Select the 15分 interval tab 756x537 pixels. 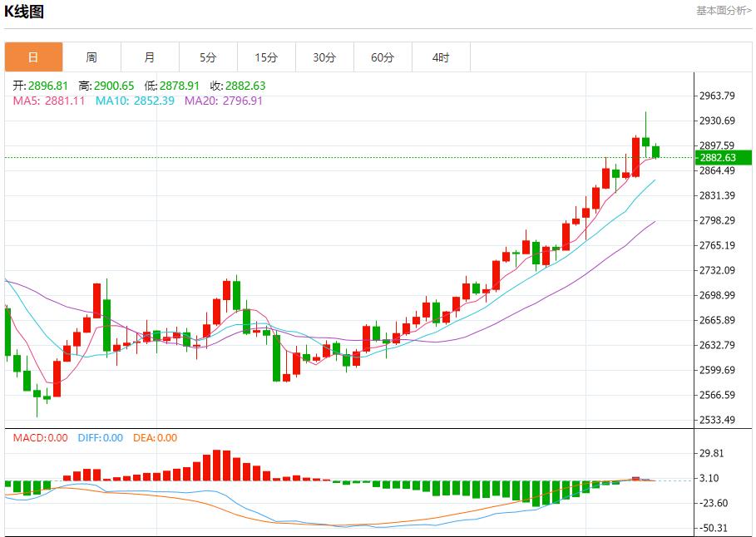266,57
